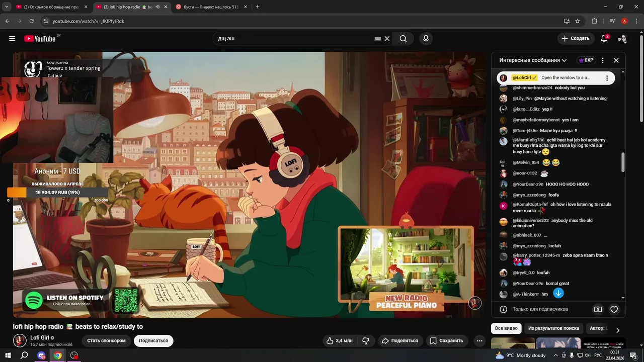Open a new browser tab

258,7
